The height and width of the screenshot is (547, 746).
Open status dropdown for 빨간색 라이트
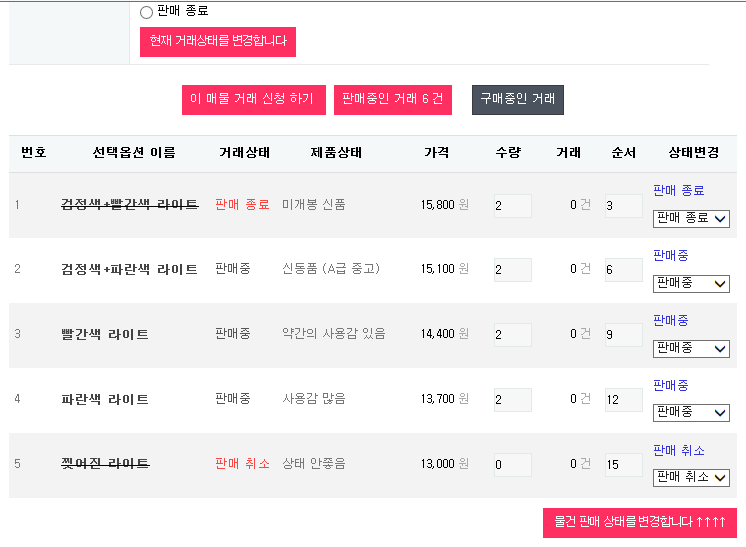pyautogui.click(x=691, y=349)
